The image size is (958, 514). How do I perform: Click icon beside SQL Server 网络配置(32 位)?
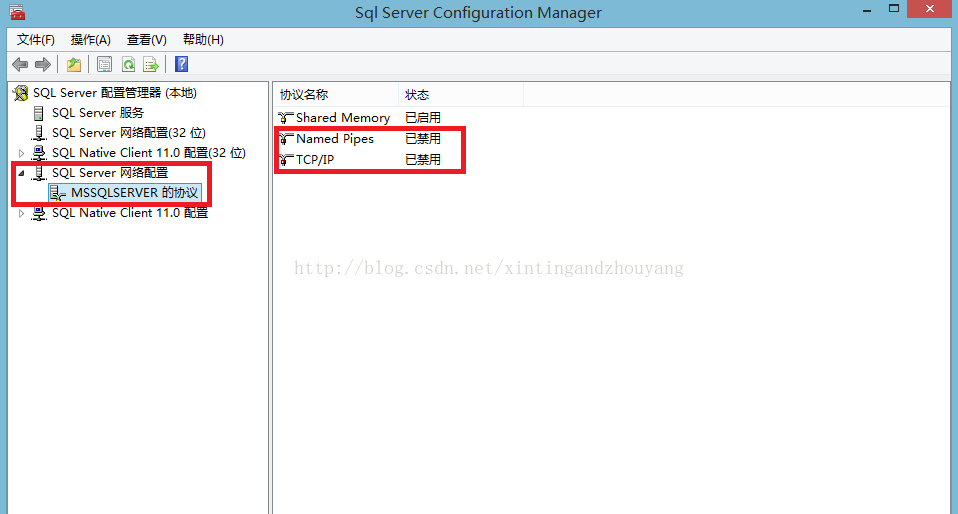(x=39, y=133)
